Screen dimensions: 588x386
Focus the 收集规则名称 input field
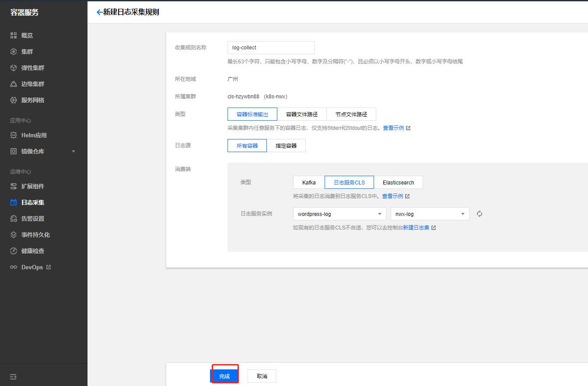271,48
